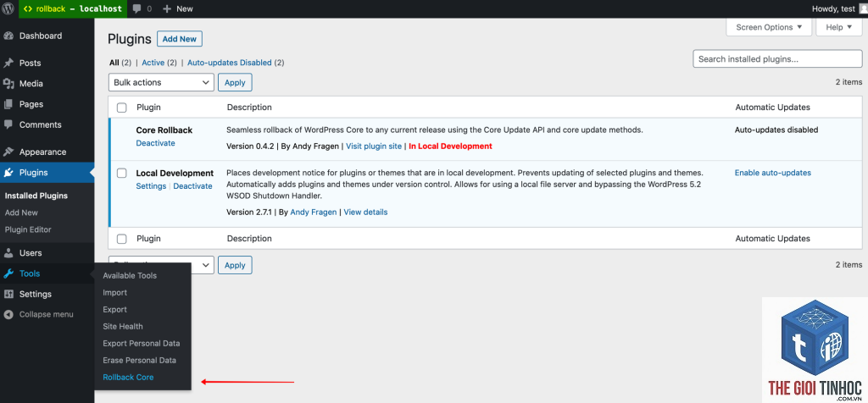Select Export Personal Data in submenu
Viewport: 868px width, 403px height.
142,343
